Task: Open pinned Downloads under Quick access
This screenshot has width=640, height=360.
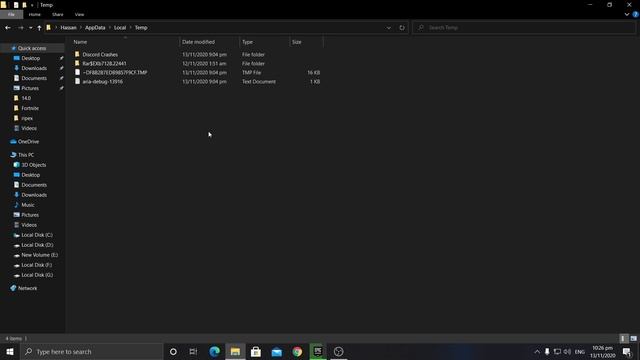Action: (x=34, y=68)
